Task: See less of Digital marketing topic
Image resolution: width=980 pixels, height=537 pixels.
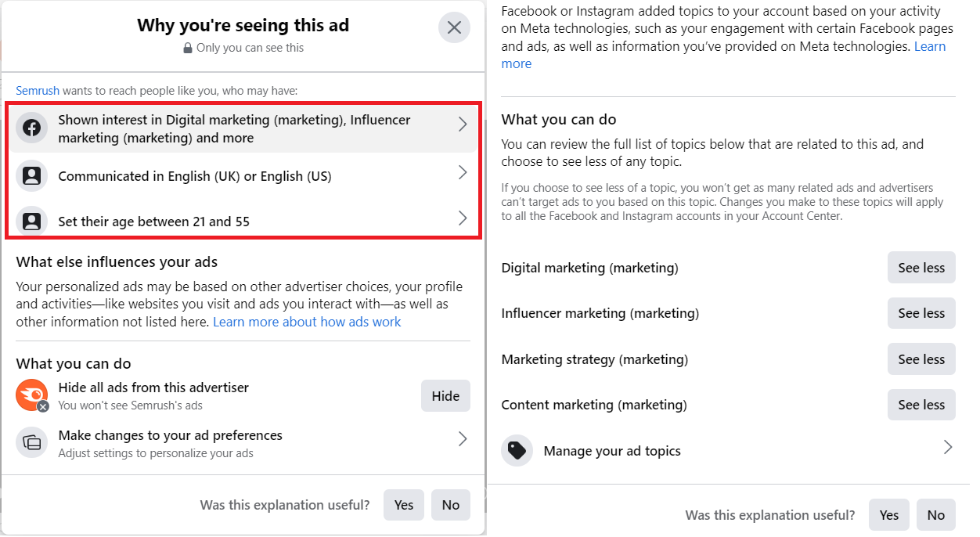Action: 921,268
